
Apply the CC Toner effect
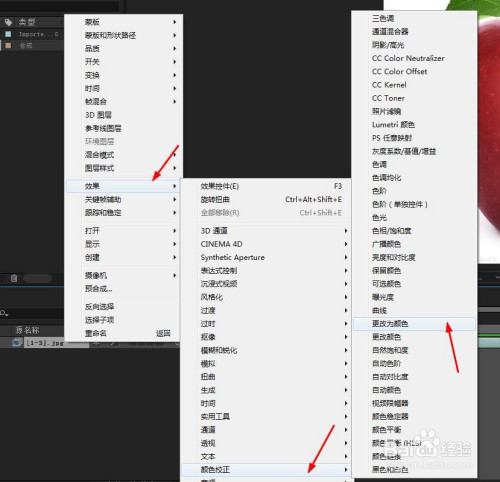414,98
